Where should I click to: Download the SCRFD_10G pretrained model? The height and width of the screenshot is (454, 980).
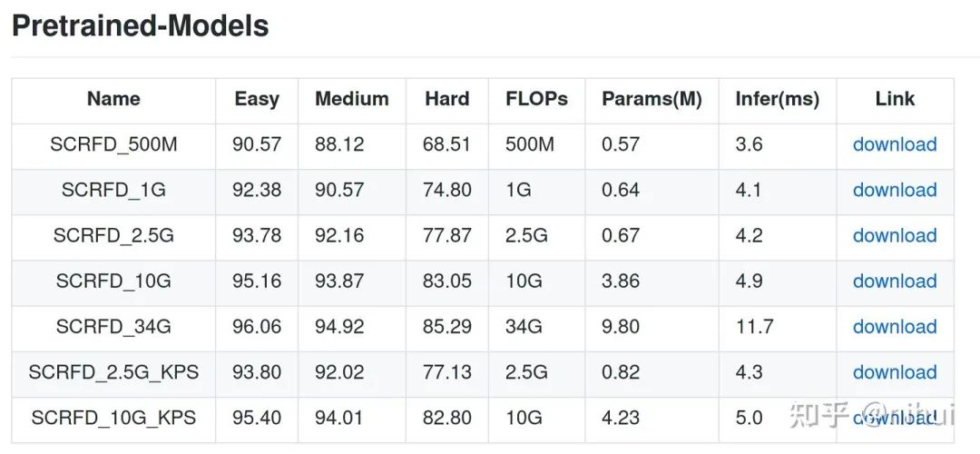(894, 281)
